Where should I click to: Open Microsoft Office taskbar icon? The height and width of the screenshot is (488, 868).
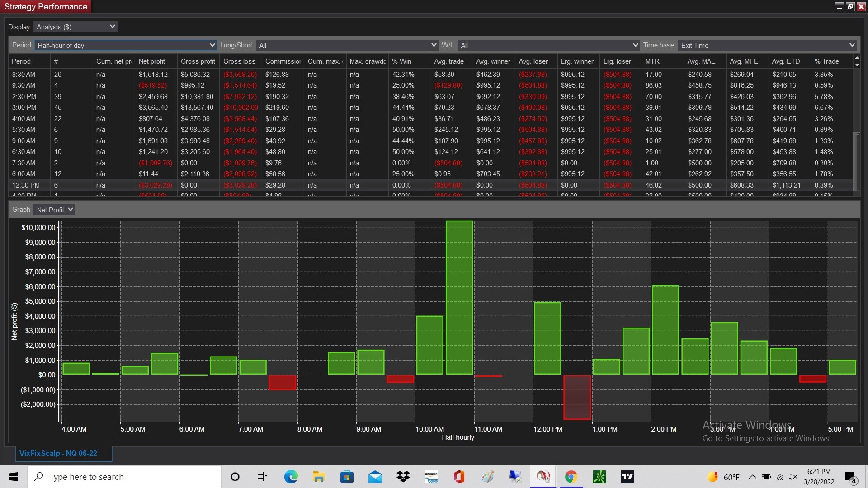[459, 477]
